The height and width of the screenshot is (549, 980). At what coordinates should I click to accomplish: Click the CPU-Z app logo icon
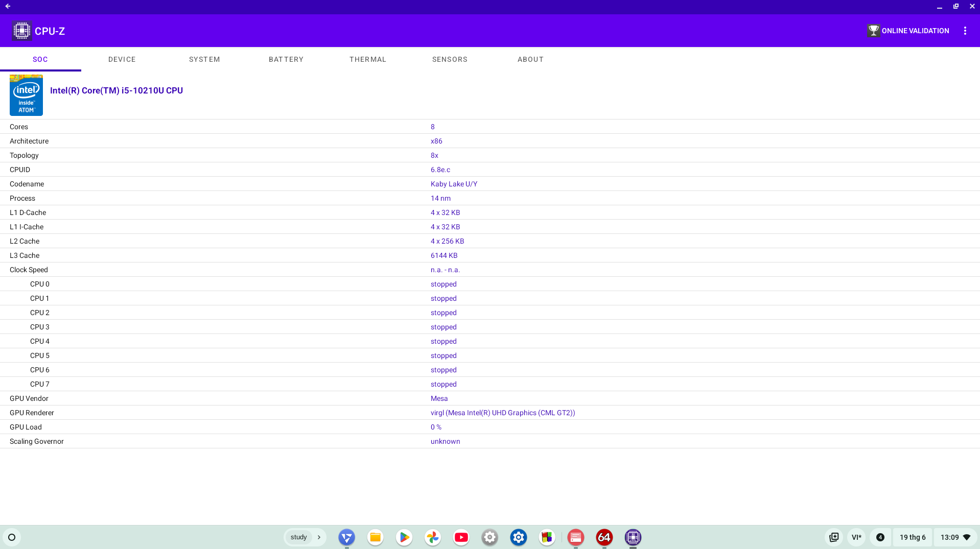(x=22, y=31)
